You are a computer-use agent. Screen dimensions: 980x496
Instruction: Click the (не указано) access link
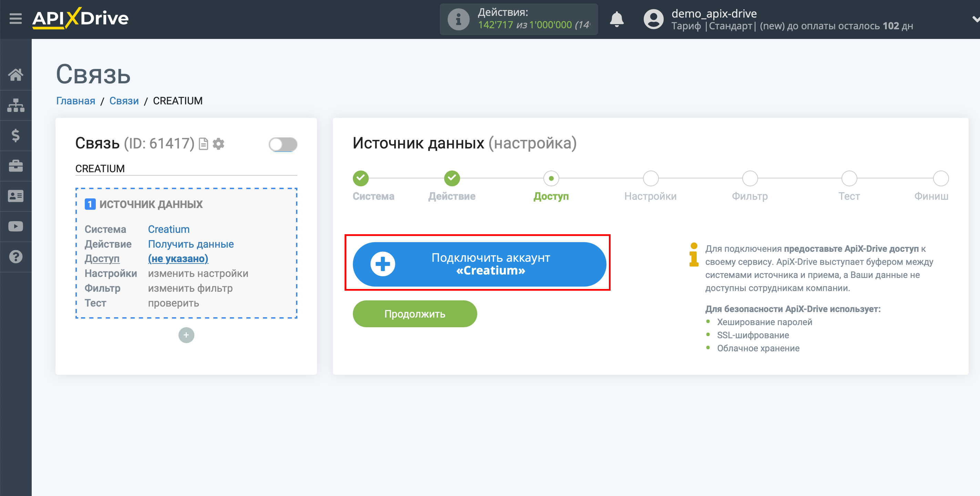point(178,259)
